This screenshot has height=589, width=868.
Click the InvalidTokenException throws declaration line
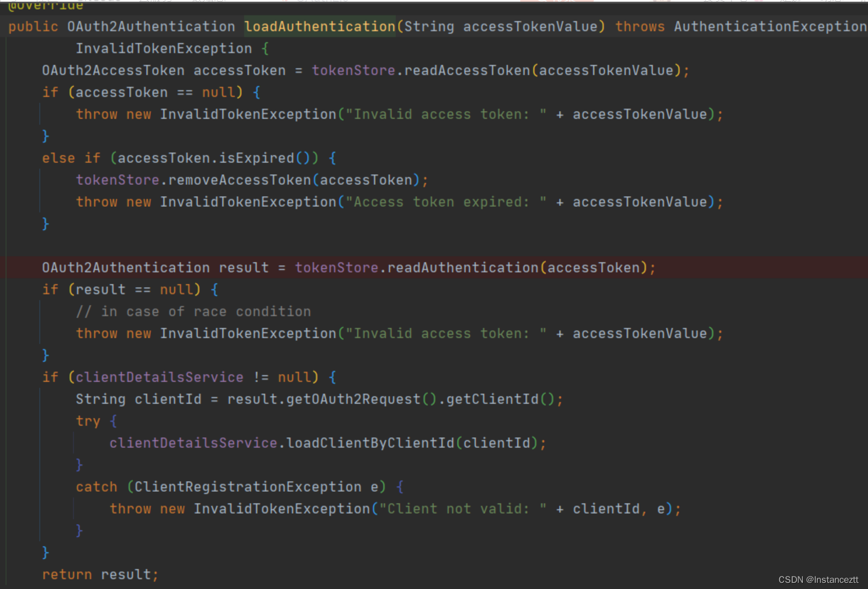[172, 48]
